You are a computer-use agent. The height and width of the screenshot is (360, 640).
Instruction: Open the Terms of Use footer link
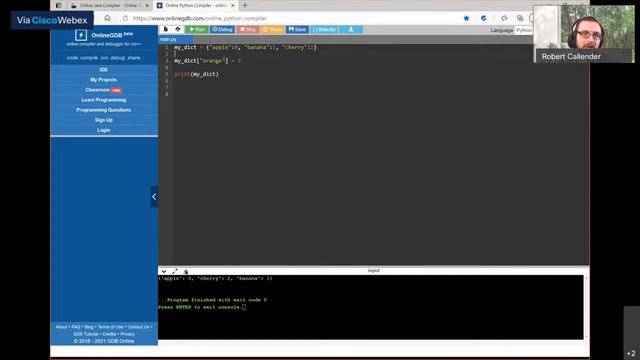110,327
